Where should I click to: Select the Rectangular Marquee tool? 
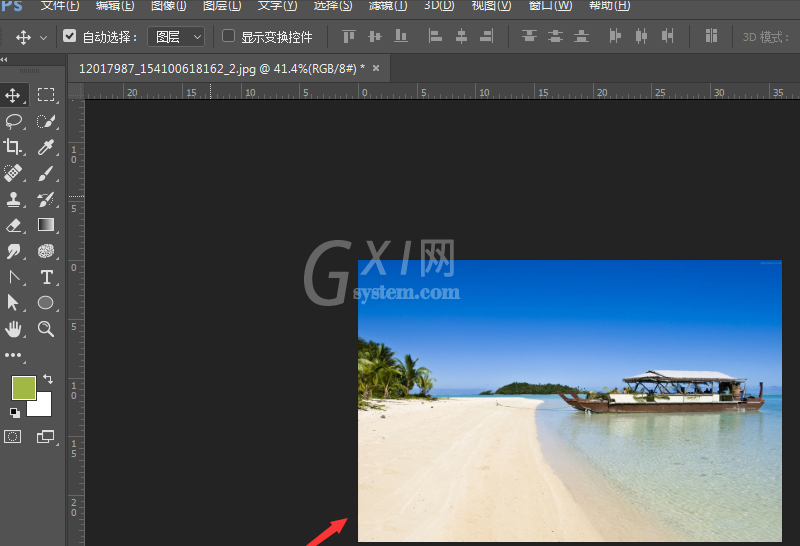click(46, 95)
